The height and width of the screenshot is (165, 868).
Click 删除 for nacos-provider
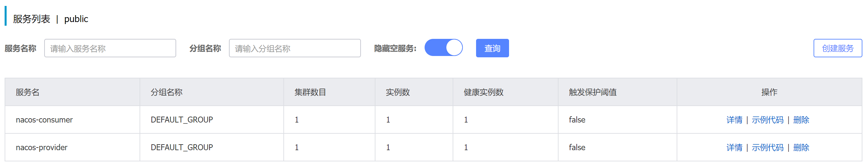[x=801, y=148]
